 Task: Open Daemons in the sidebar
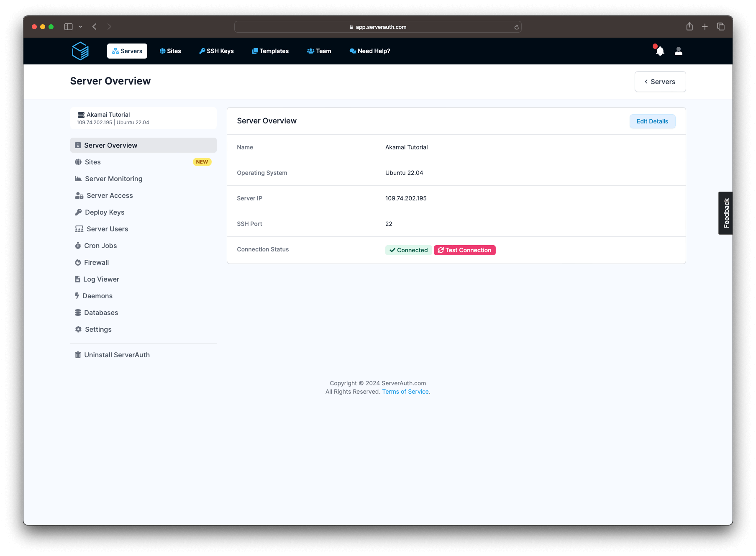coord(144,296)
